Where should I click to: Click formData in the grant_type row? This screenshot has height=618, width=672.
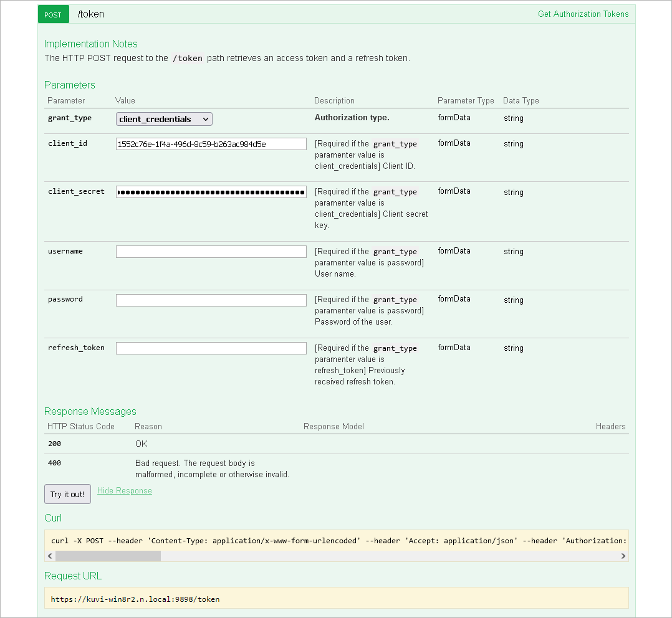coord(454,117)
